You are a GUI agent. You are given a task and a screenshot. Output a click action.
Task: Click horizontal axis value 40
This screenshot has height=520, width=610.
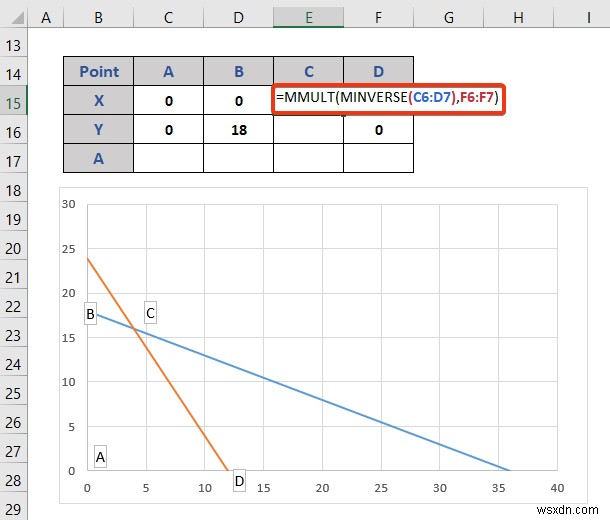pyautogui.click(x=557, y=488)
